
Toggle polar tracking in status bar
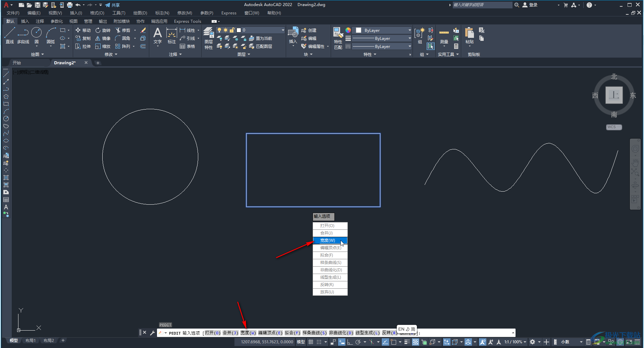click(358, 342)
